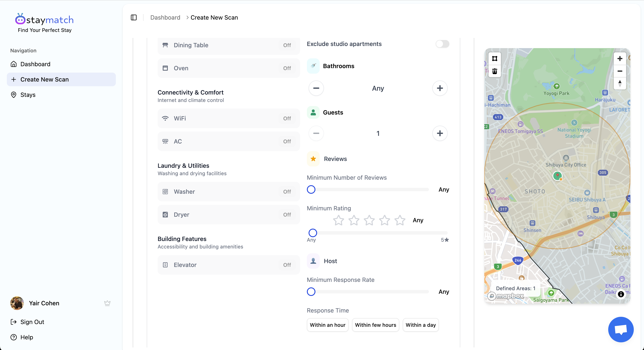
Task: Open the map attribution info icon
Action: tap(621, 294)
